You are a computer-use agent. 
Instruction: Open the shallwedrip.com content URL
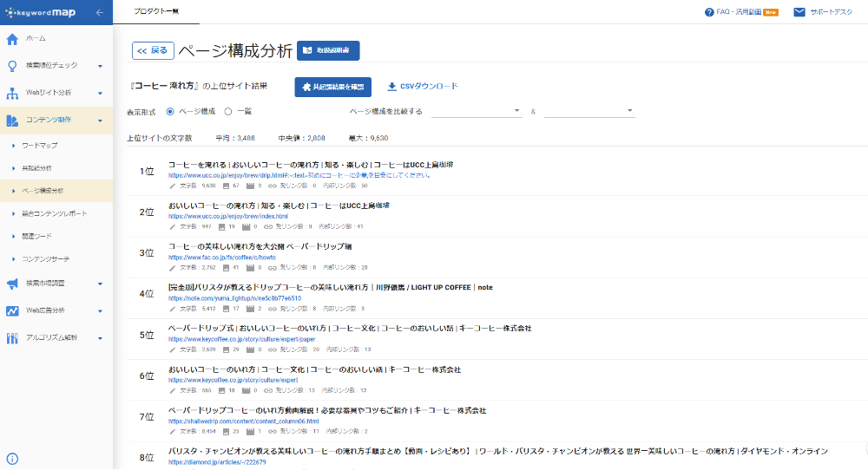click(x=244, y=421)
